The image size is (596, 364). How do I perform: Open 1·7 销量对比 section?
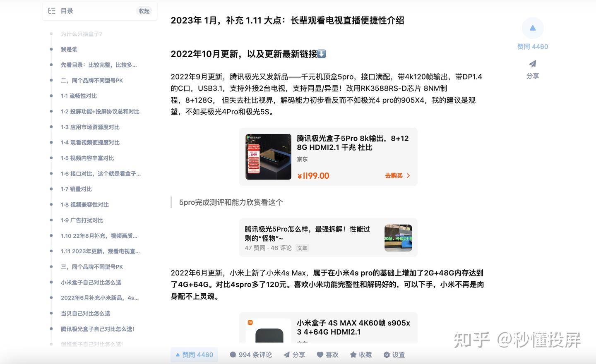[76, 189]
